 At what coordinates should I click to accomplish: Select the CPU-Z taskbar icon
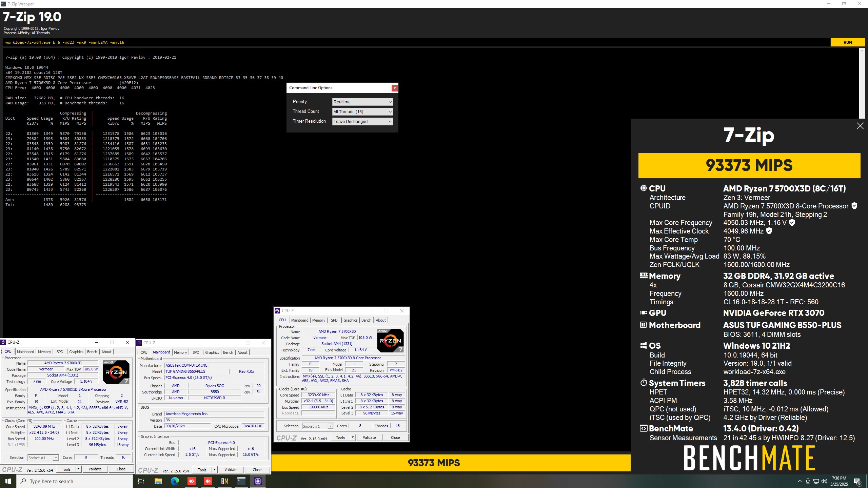(258, 481)
